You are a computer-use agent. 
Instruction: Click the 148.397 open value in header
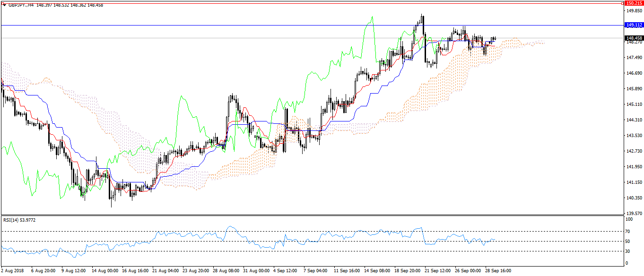(x=44, y=5)
